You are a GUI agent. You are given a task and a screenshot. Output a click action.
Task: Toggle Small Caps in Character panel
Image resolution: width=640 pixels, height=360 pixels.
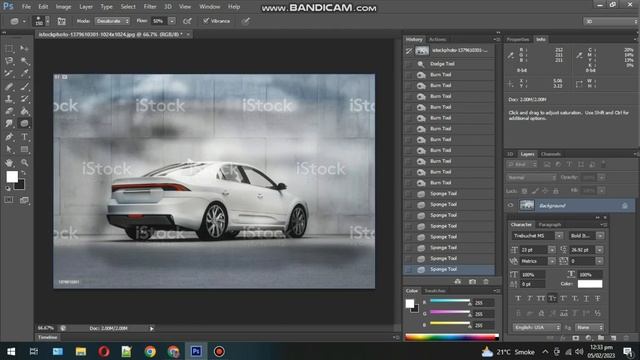click(x=552, y=299)
